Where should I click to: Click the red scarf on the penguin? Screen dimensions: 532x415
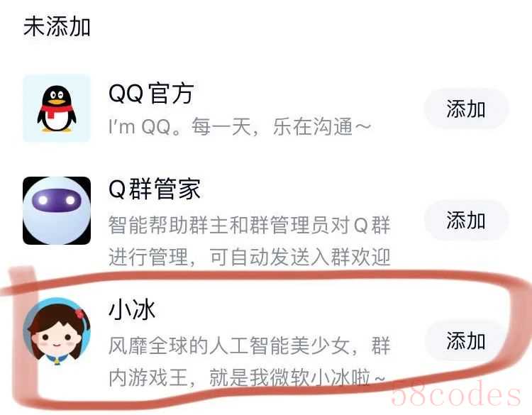(x=57, y=110)
